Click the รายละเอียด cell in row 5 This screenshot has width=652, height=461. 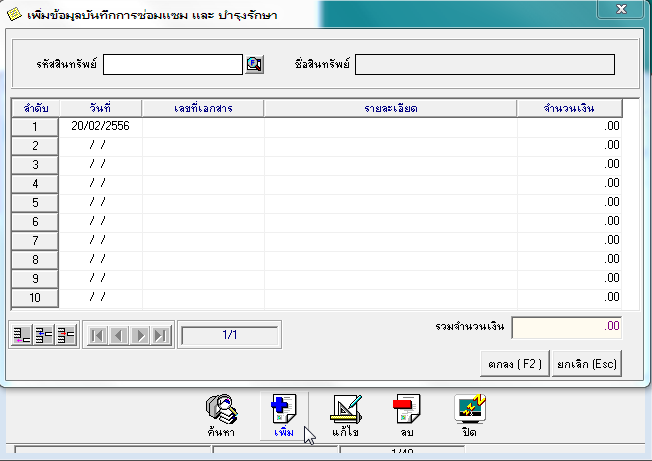point(390,203)
